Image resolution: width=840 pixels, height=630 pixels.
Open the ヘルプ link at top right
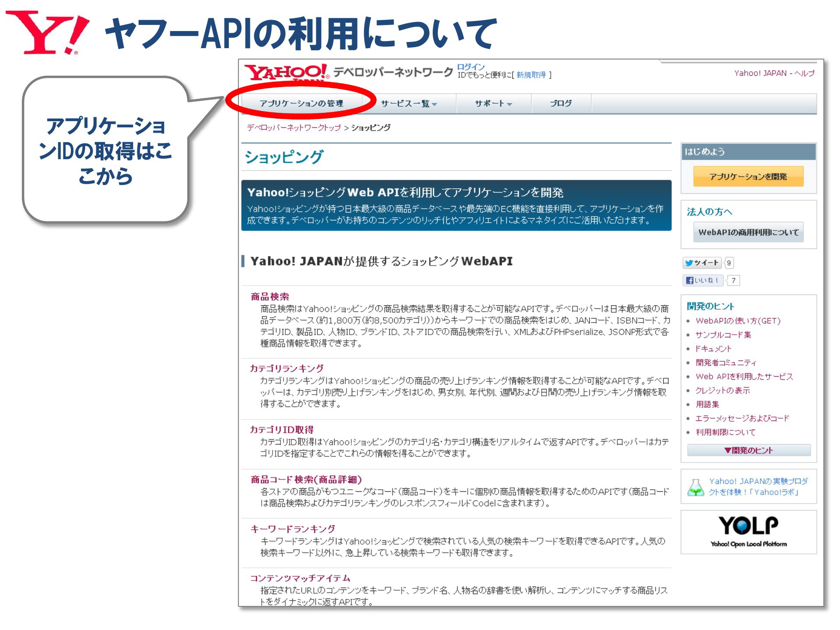tap(805, 73)
